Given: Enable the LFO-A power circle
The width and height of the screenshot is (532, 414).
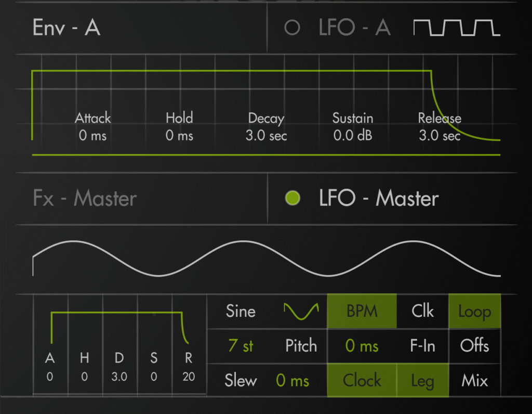Looking at the screenshot, I should [292, 28].
